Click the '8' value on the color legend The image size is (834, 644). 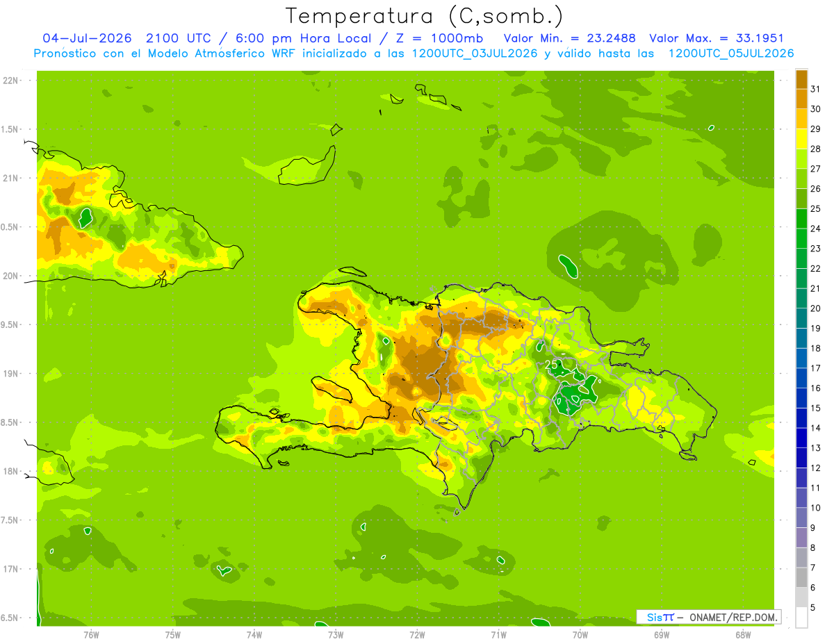coord(813,547)
